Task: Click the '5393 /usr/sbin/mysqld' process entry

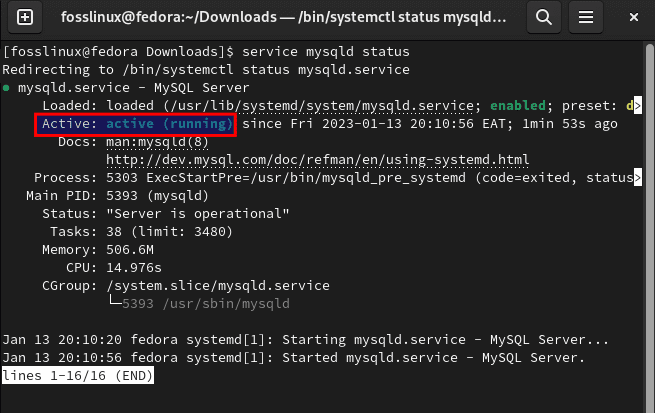Action: [x=206, y=304]
